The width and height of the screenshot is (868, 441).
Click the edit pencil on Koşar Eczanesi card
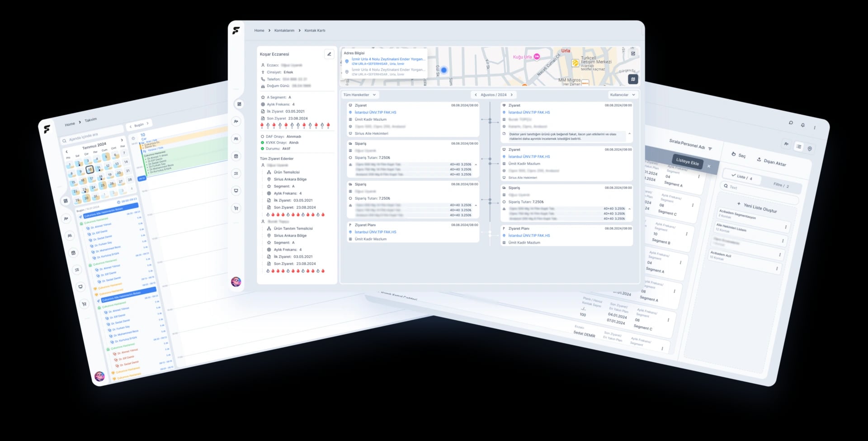tap(329, 54)
